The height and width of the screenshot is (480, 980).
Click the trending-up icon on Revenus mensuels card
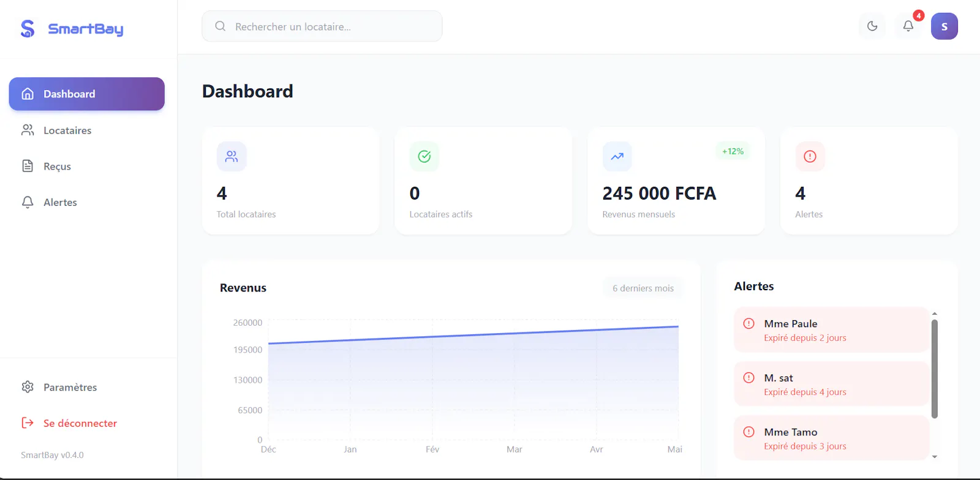point(617,157)
